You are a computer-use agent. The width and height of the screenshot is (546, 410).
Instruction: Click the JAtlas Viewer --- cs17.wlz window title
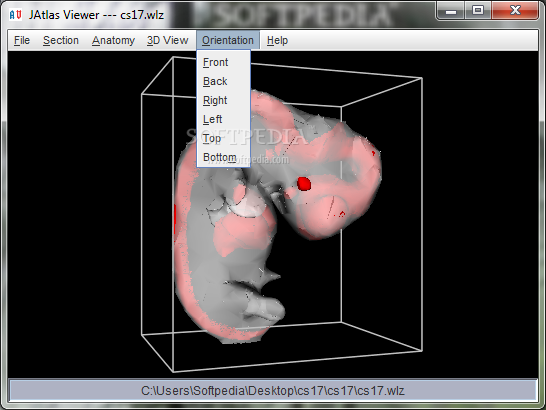96,15
